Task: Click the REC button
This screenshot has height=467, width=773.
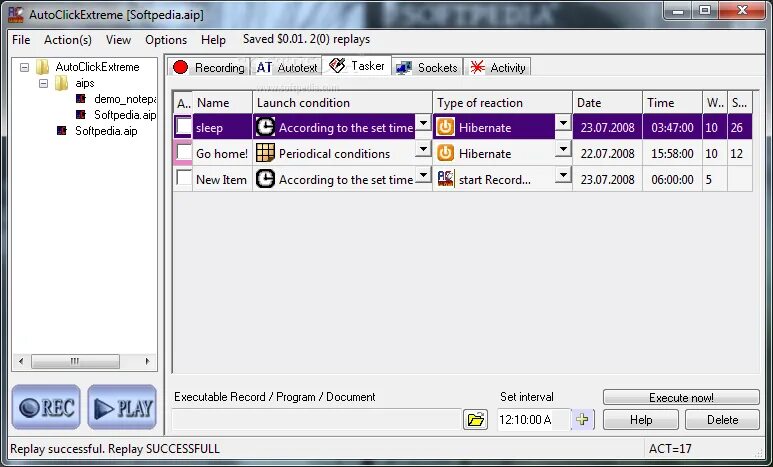Action: click(x=46, y=407)
